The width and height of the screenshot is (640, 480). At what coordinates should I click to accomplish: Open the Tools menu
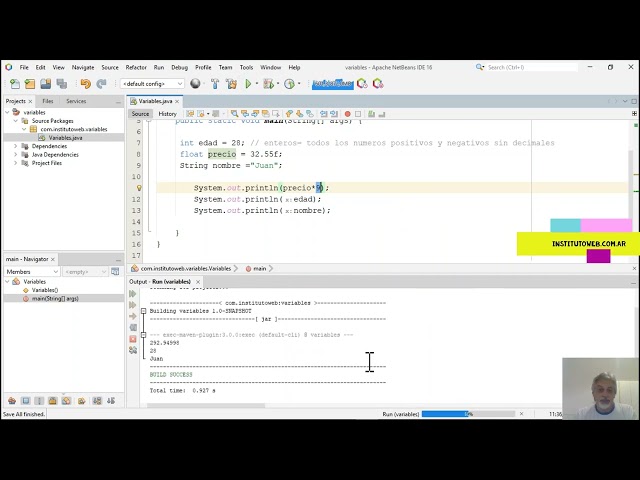coord(246,67)
